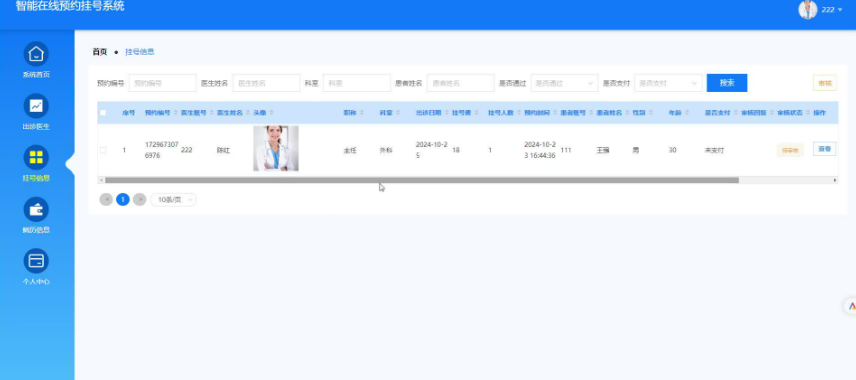Click the 审核 review button

point(825,83)
